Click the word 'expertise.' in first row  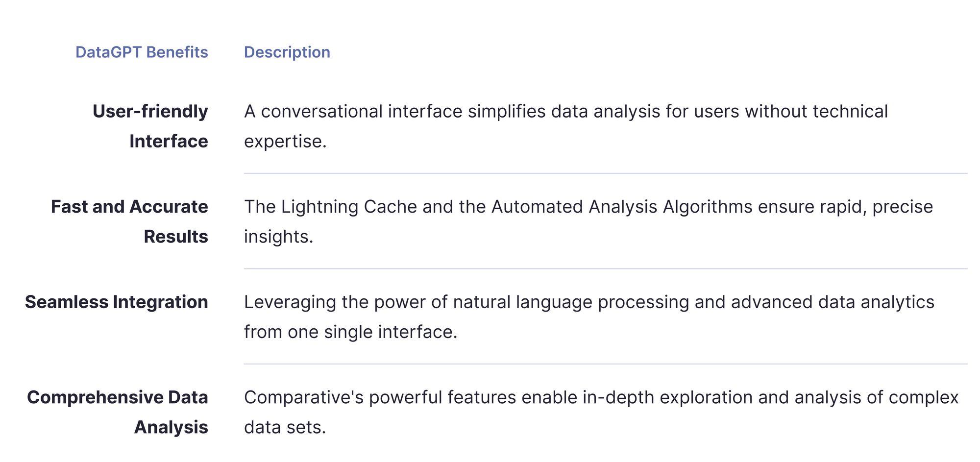pyautogui.click(x=285, y=142)
